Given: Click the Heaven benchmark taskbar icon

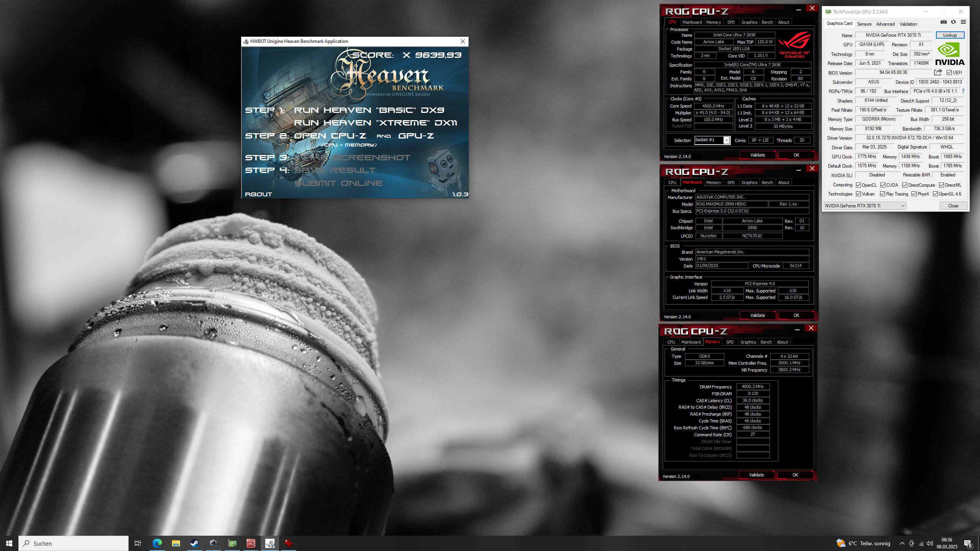Looking at the screenshot, I should pyautogui.click(x=269, y=543).
